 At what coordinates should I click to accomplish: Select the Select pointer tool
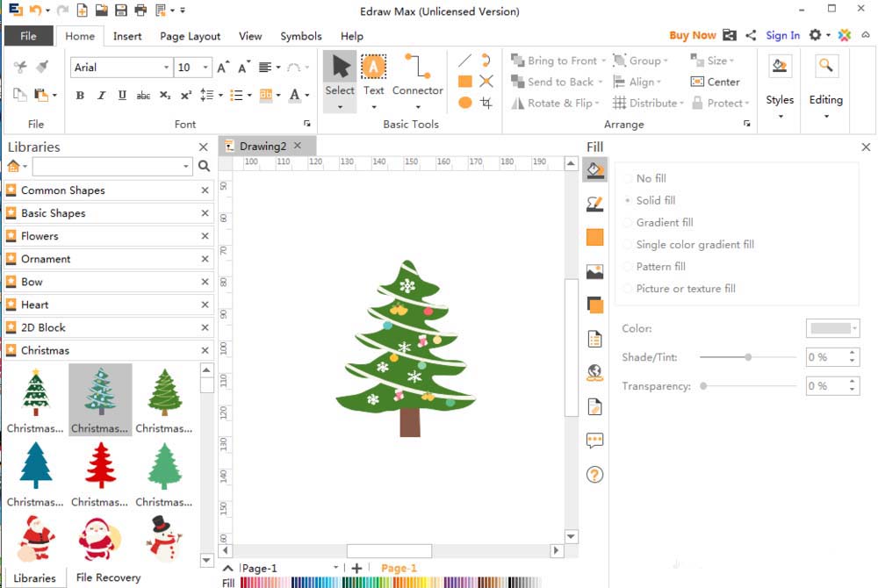[339, 82]
